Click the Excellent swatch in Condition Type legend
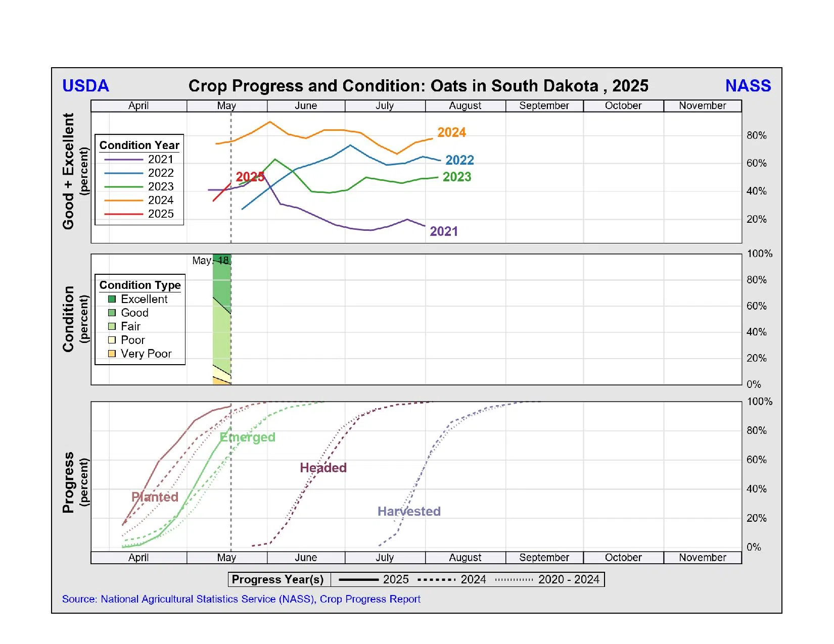Viewport: 834px width, 644px height. pos(112,299)
